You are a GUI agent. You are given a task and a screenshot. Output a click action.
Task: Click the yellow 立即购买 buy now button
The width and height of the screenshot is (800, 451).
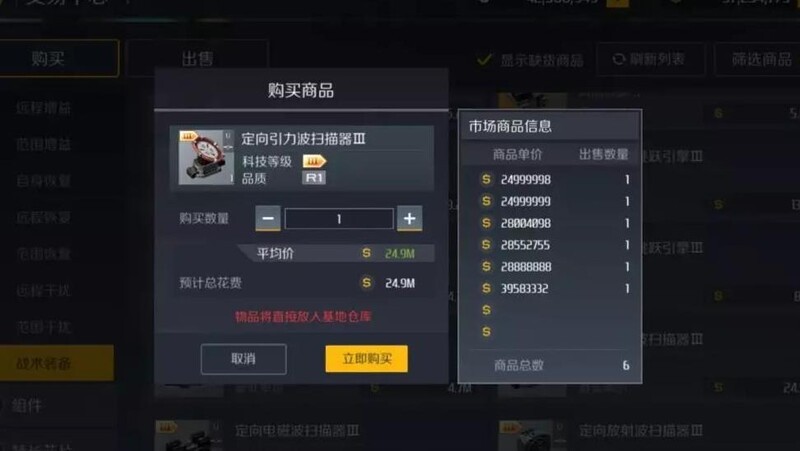click(x=366, y=359)
